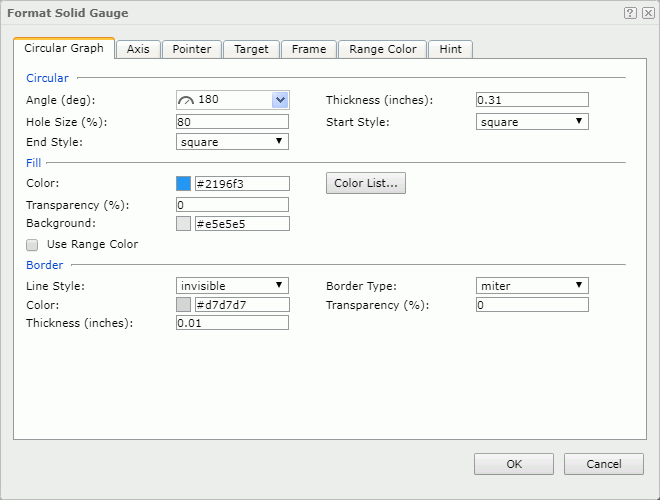Select the Target tab

point(251,49)
